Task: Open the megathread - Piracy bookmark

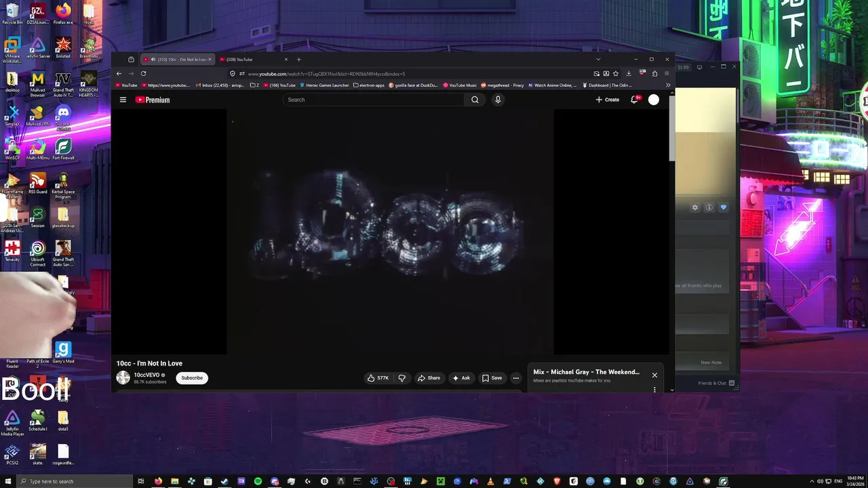Action: tap(502, 85)
